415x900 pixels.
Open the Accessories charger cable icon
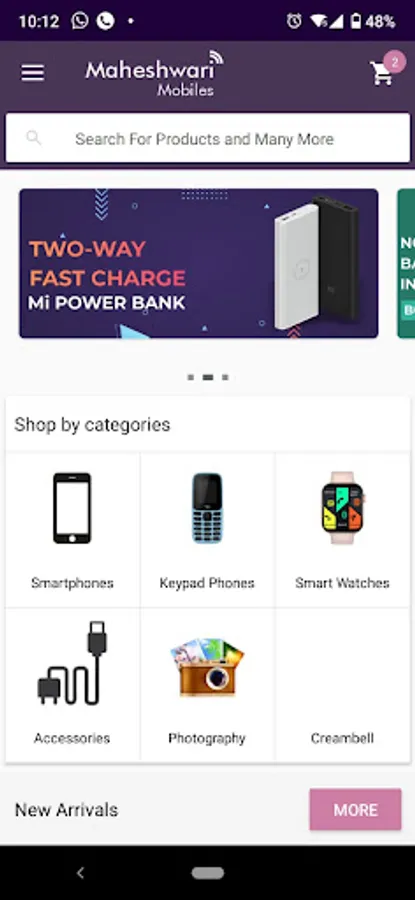(72, 663)
